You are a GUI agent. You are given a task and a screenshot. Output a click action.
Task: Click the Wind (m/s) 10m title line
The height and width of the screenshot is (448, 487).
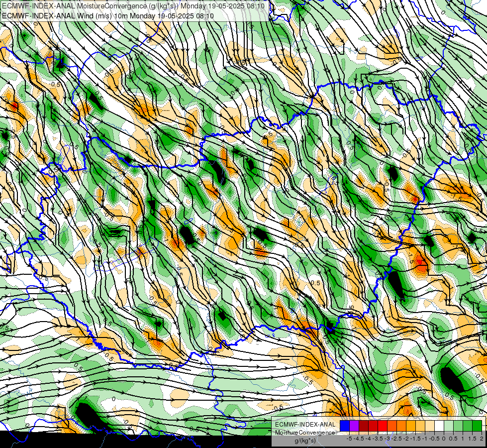[x=108, y=16]
